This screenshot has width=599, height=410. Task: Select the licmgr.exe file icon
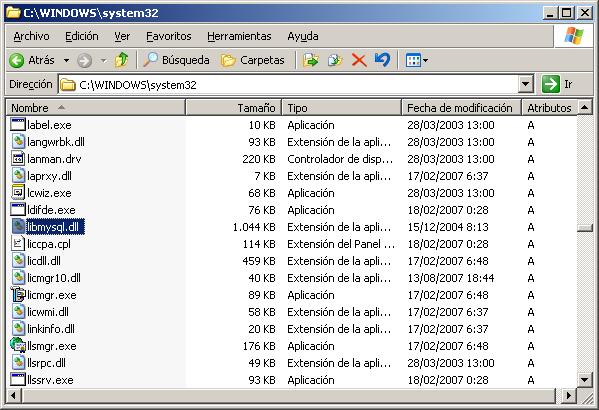[18, 295]
